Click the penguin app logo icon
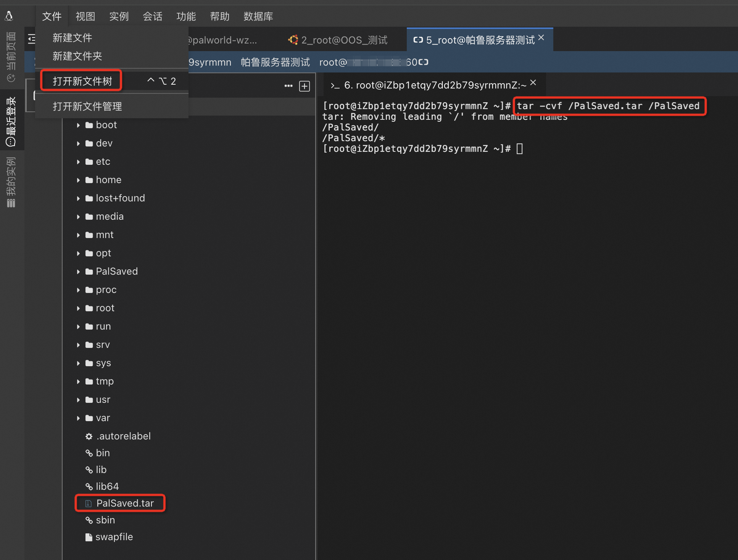 (9, 16)
